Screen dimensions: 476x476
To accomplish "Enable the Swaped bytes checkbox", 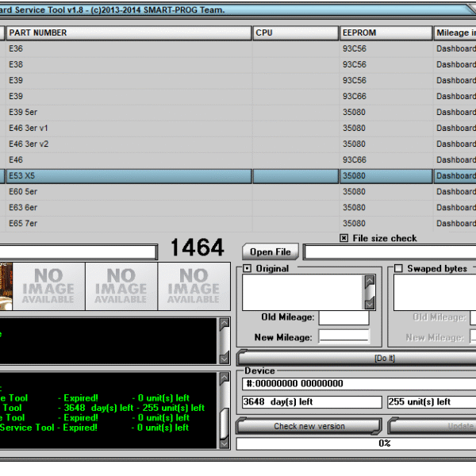I will click(x=398, y=268).
